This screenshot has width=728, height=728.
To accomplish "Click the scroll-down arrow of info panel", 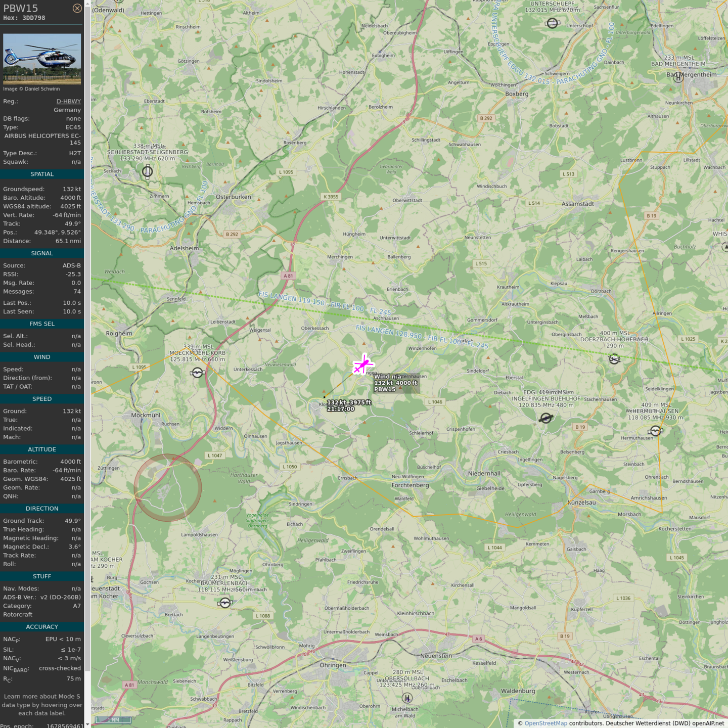I will click(87, 724).
